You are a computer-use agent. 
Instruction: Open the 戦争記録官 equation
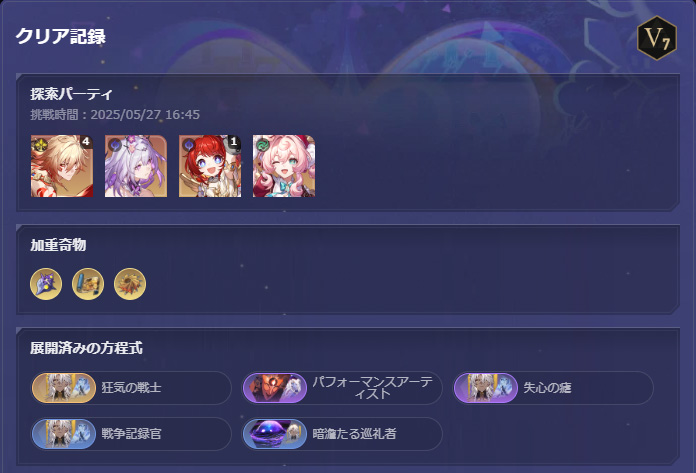pyautogui.click(x=131, y=434)
